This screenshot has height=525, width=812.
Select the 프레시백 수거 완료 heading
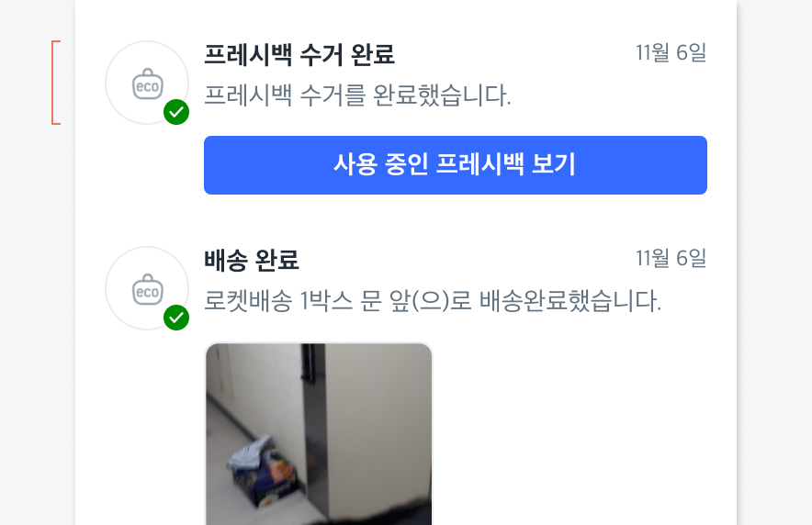(x=299, y=54)
